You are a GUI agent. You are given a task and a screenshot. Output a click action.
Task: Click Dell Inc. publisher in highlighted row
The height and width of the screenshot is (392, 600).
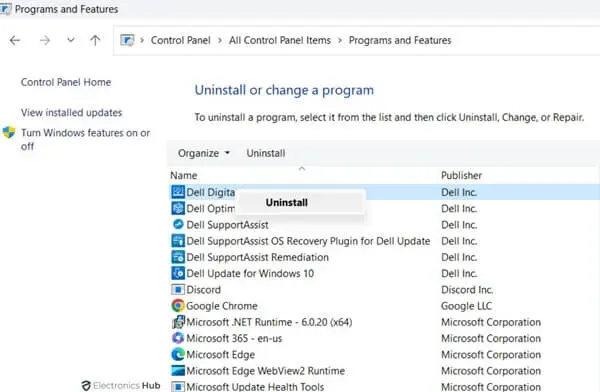pos(459,192)
